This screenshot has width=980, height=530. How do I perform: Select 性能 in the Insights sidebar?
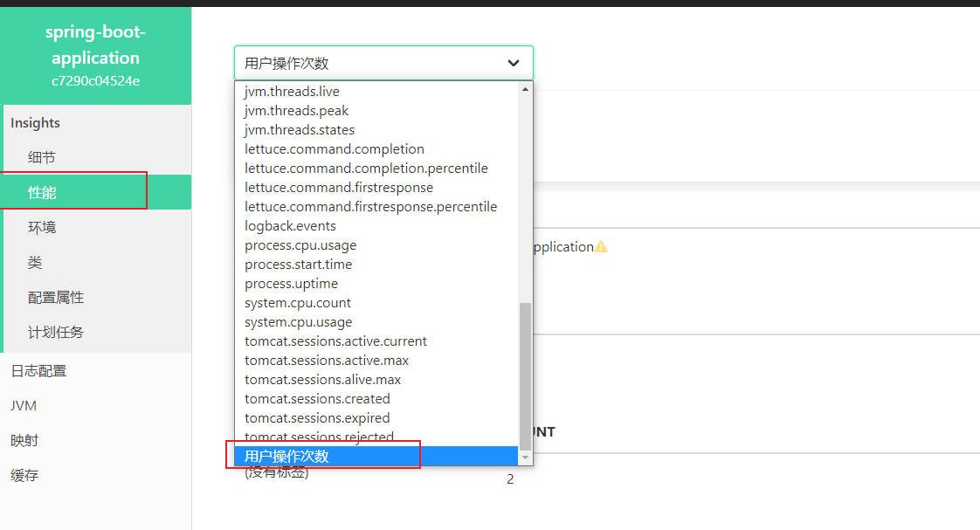click(42, 193)
